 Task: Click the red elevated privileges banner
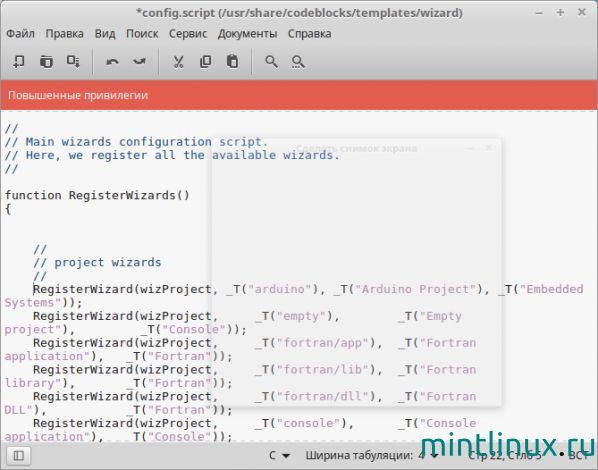pyautogui.click(x=299, y=95)
